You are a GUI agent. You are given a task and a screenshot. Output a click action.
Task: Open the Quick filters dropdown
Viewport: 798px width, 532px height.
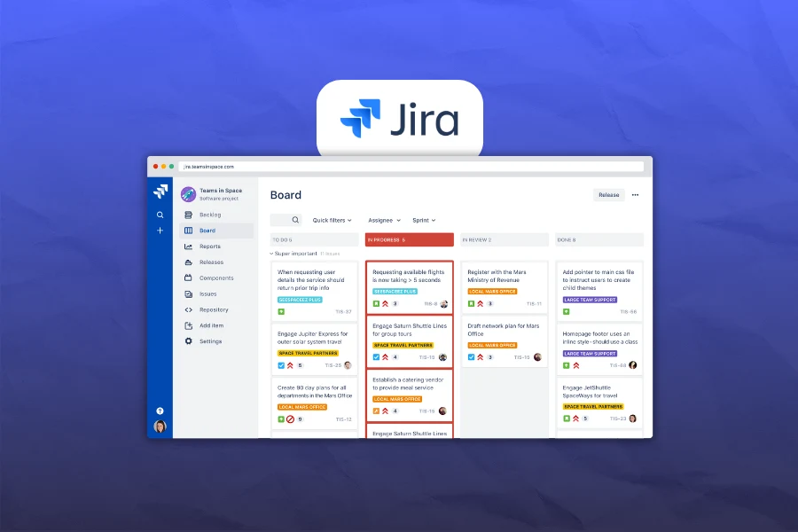[332, 221]
